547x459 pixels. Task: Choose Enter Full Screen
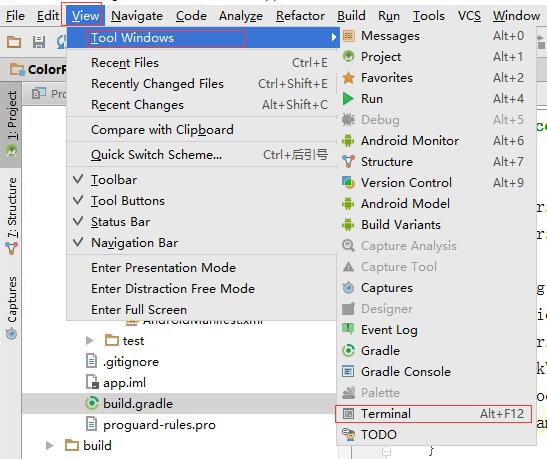[202, 309]
